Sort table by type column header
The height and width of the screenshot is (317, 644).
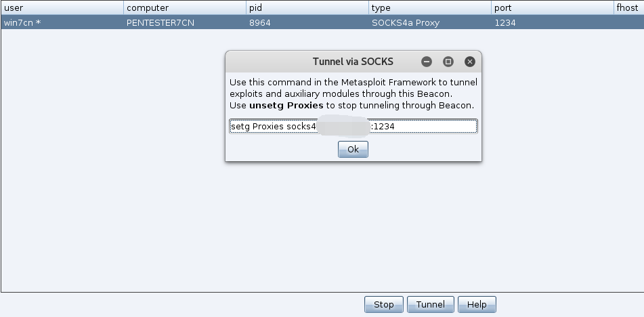pyautogui.click(x=430, y=7)
